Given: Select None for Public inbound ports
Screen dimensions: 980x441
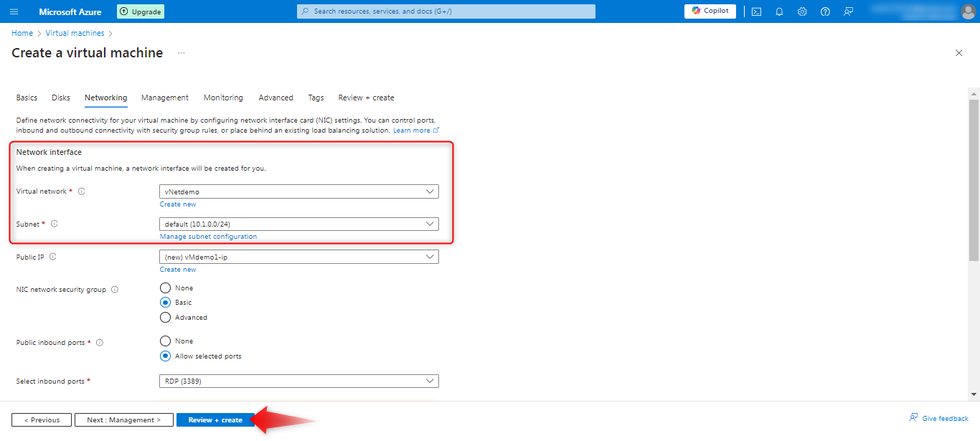Looking at the screenshot, I should click(166, 341).
